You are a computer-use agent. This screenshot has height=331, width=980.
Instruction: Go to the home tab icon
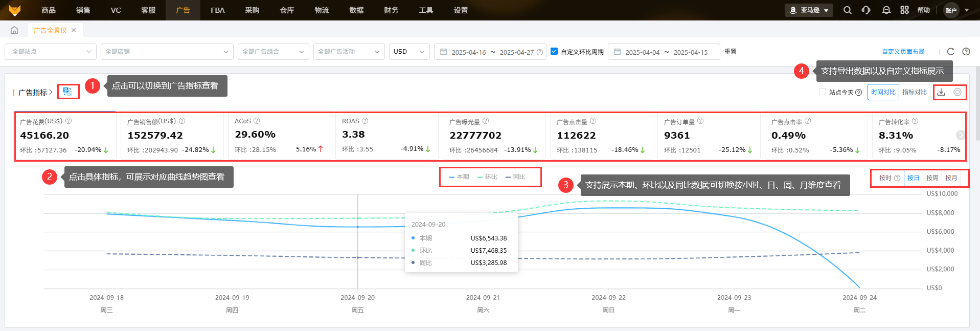coord(14,30)
